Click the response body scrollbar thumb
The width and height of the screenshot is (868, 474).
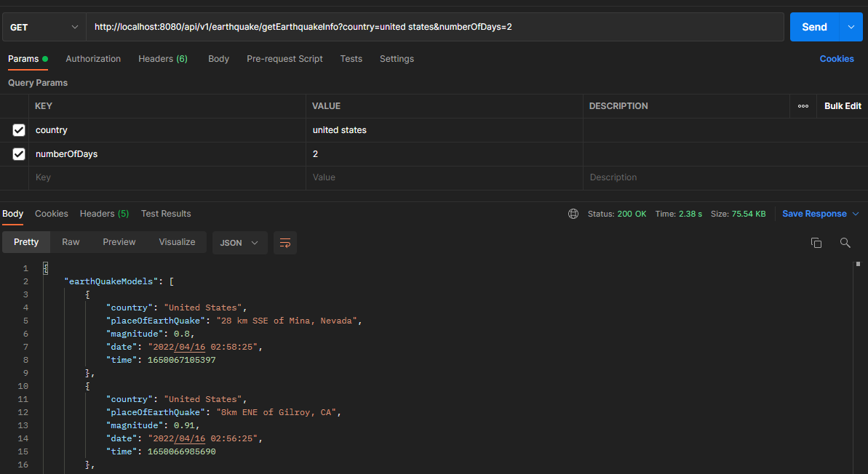click(x=858, y=265)
